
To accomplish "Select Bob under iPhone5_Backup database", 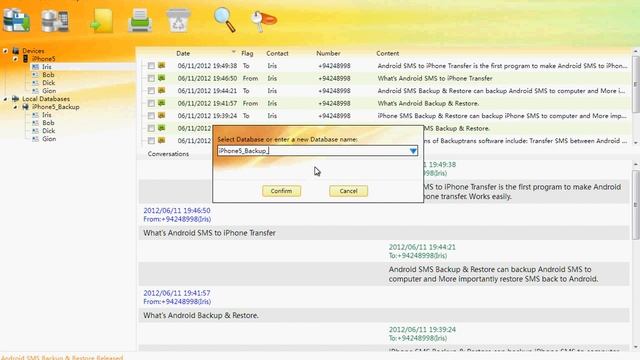I will click(x=48, y=123).
